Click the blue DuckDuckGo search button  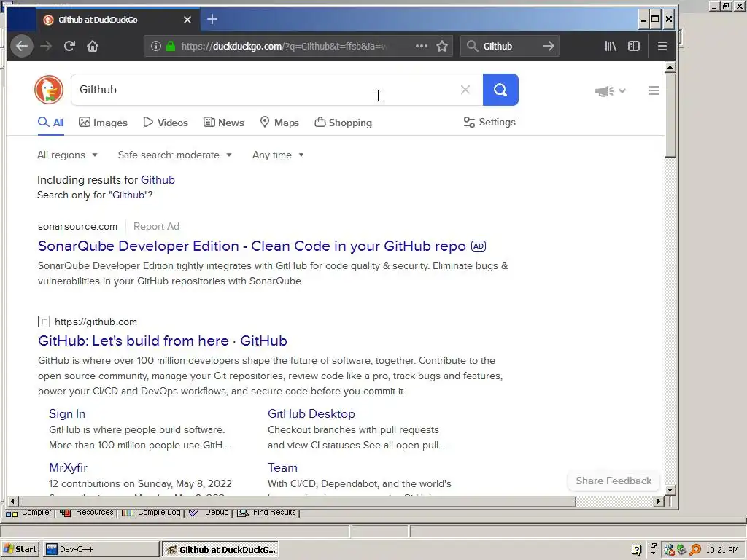point(500,90)
